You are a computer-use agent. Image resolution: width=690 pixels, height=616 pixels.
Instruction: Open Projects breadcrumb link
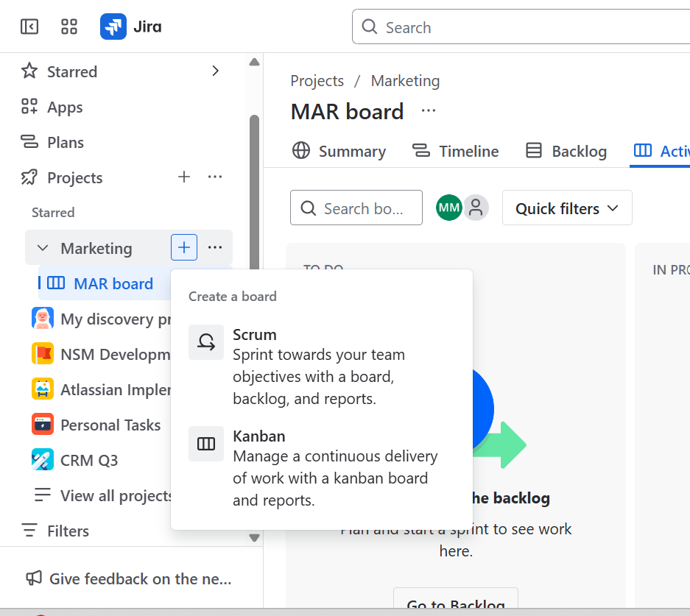pyautogui.click(x=317, y=81)
